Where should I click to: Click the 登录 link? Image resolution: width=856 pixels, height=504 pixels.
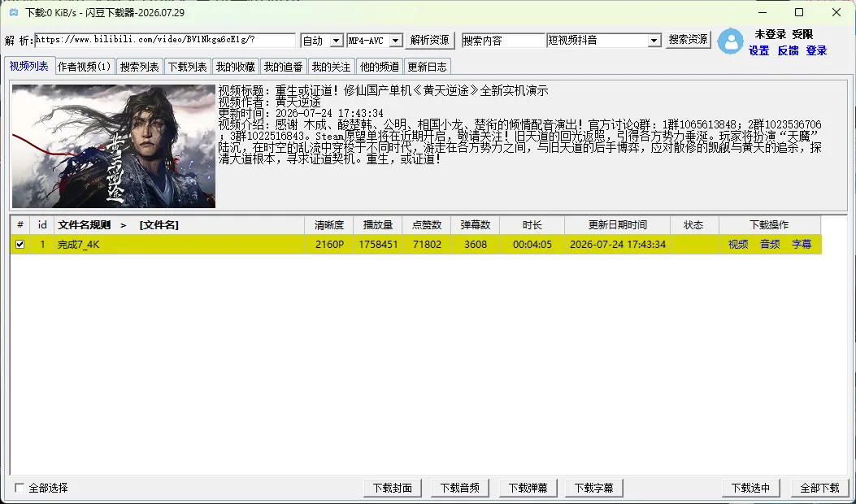[x=816, y=50]
